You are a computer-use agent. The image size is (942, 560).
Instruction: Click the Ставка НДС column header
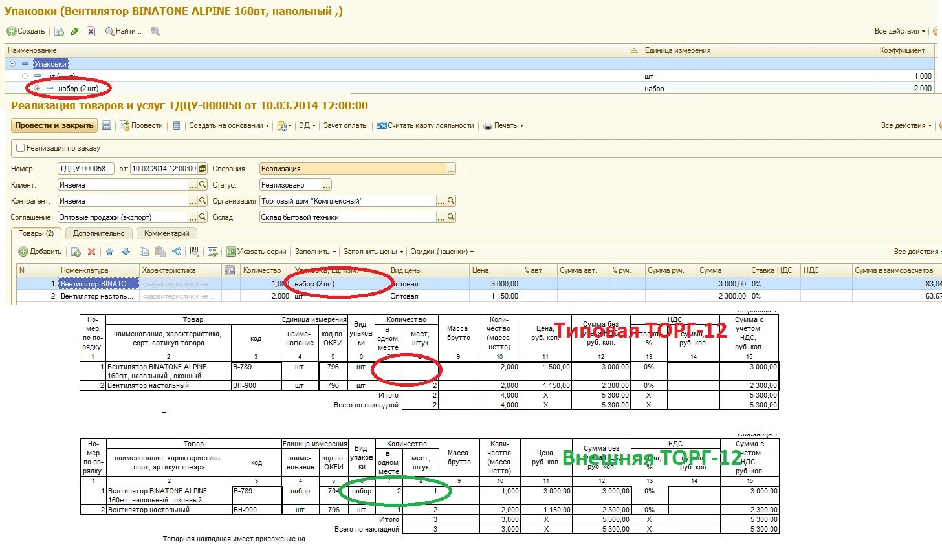[x=774, y=270]
